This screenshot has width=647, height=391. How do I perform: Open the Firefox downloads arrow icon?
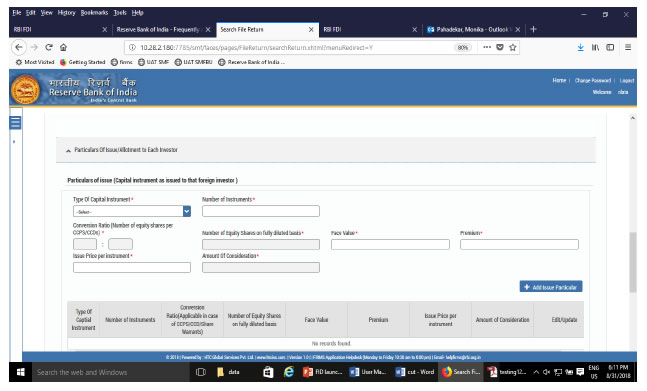tap(581, 47)
